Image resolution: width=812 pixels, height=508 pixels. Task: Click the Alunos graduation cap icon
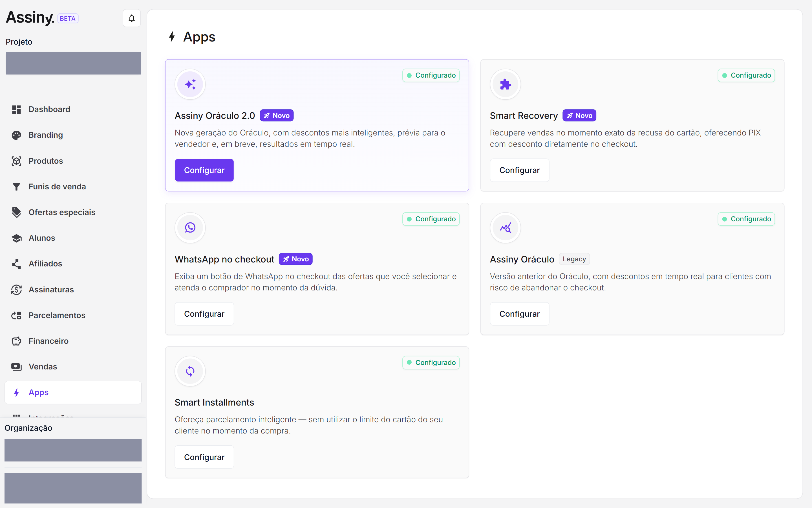(16, 238)
